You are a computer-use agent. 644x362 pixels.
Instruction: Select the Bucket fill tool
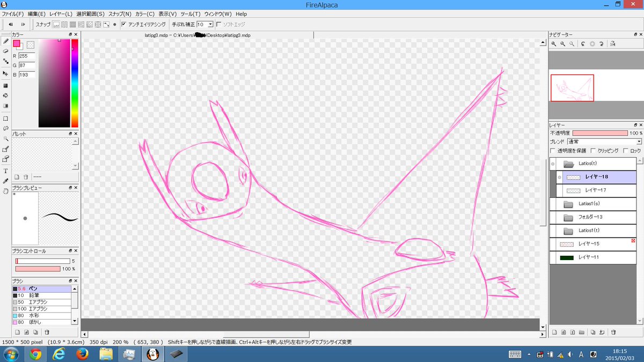(x=5, y=95)
